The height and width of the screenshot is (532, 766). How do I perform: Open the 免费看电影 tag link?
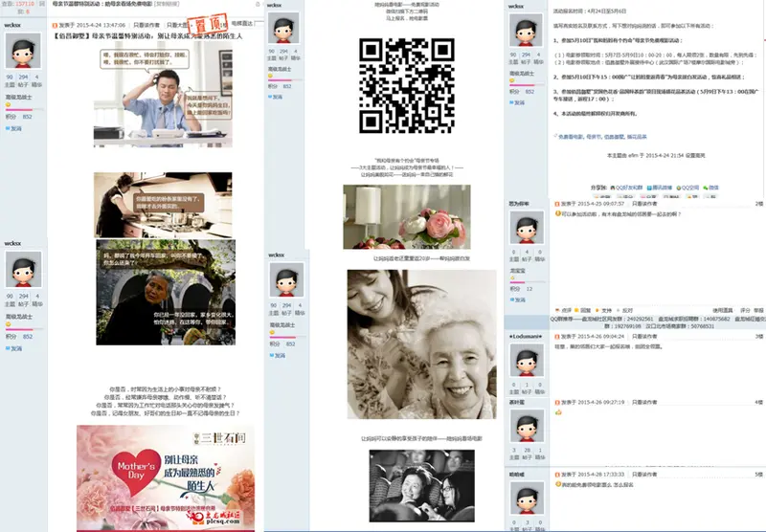pos(571,137)
